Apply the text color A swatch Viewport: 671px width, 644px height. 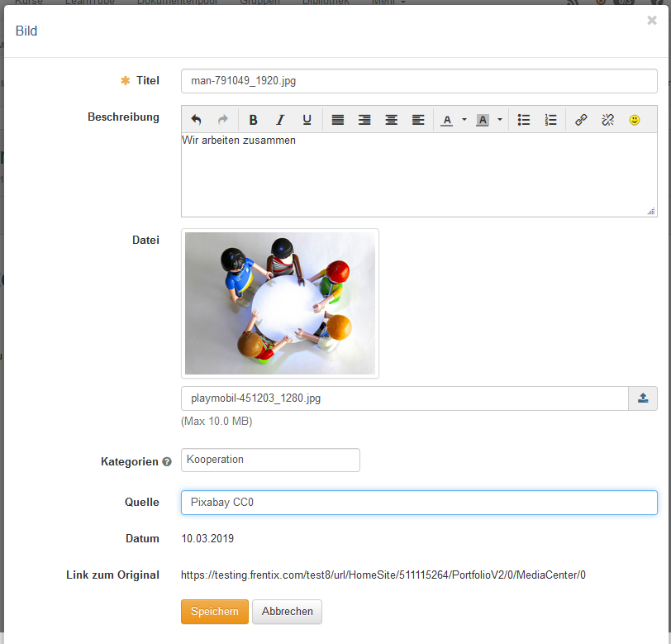tap(447, 120)
